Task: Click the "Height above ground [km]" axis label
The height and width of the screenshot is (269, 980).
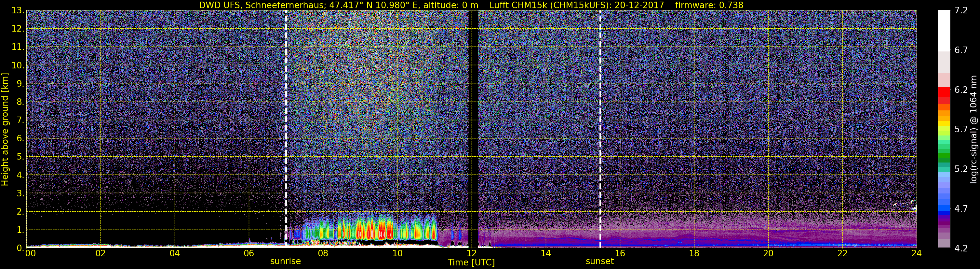Action: 5,129
